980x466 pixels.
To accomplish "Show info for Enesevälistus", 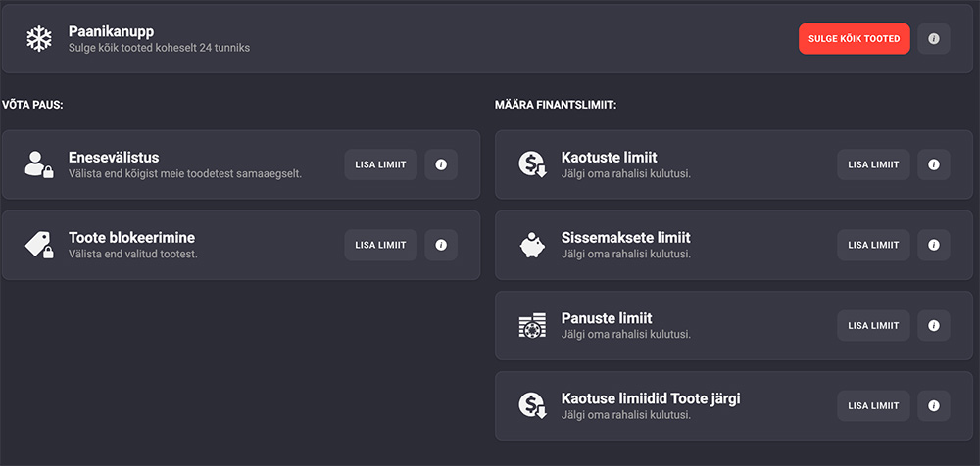I will point(440,164).
